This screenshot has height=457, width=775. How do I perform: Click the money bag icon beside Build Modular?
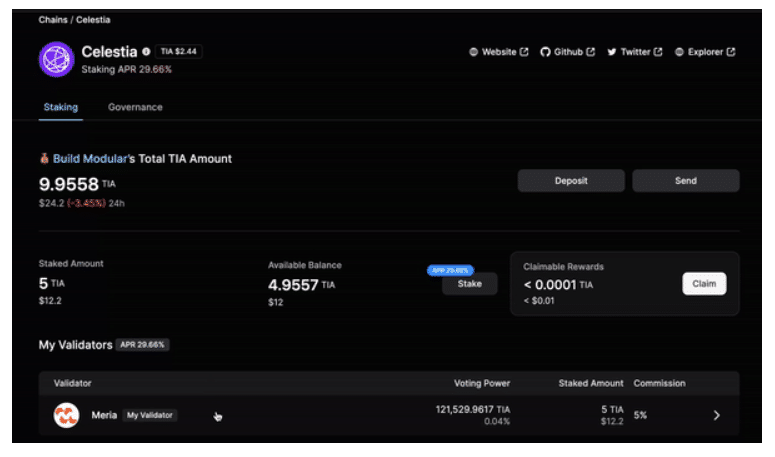tap(44, 159)
